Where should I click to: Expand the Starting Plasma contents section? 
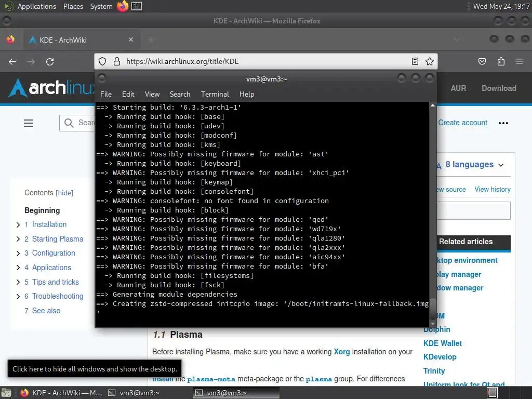(x=18, y=239)
